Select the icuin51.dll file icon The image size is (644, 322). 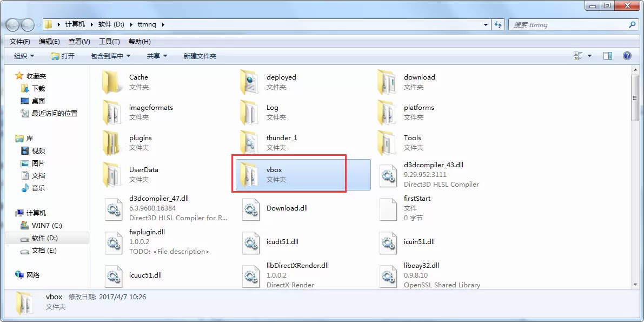(x=387, y=242)
